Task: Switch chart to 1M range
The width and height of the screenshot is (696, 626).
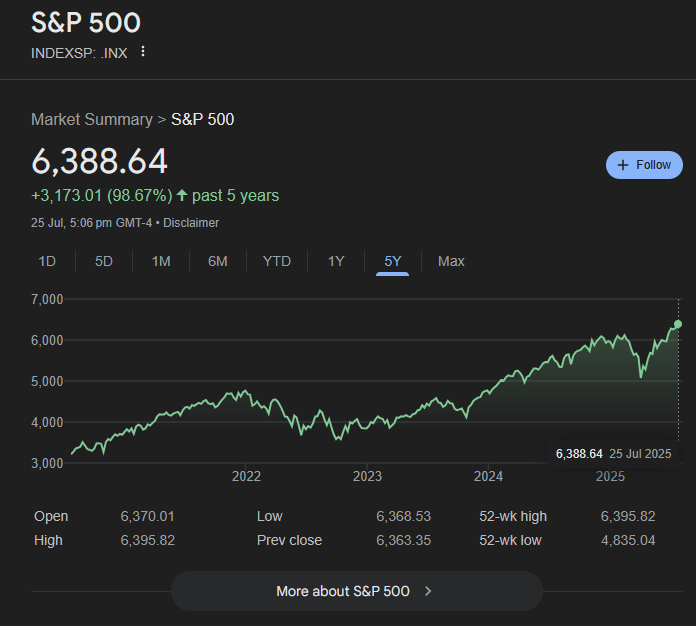Action: [x=161, y=261]
